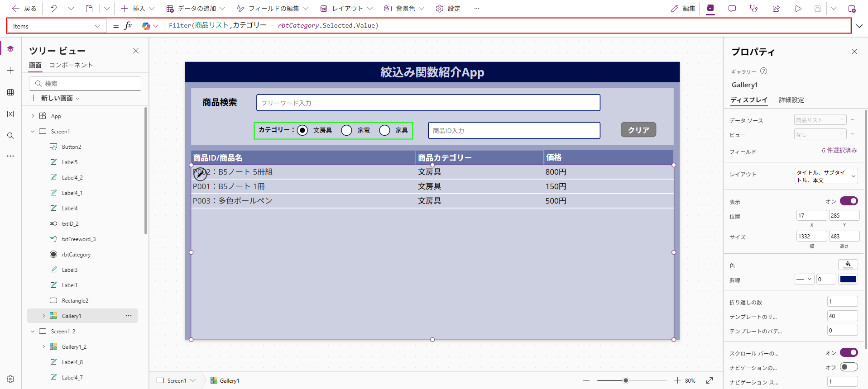This screenshot has width=868, height=389.
Task: Open the レイアウト layout dropdown in properties
Action: coord(826,176)
